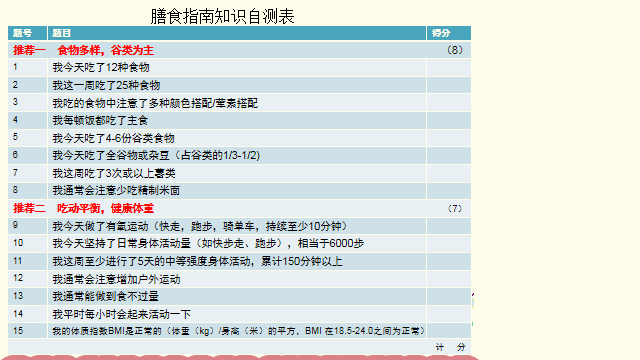Click score cell for 我这一周吃了25种食物
Screen dimensions: 640x360
[x=449, y=85]
